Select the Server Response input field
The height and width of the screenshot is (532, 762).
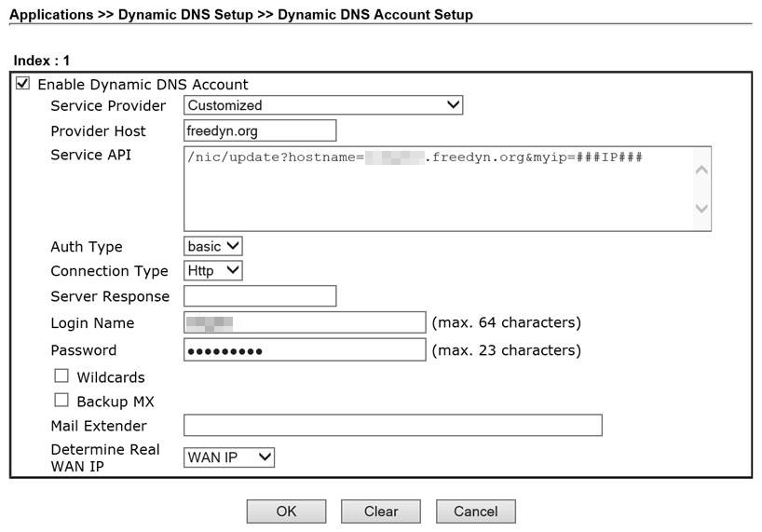coord(260,296)
